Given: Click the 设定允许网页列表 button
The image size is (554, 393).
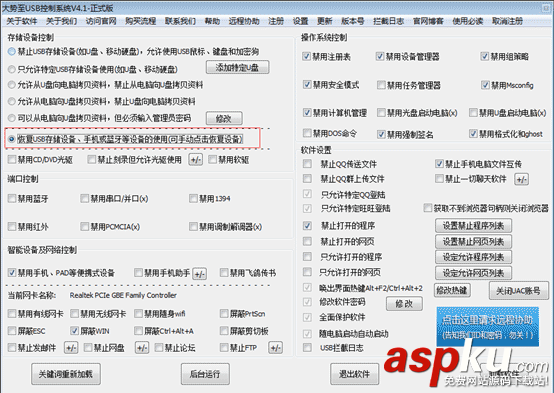Looking at the screenshot, I should click(x=473, y=273).
